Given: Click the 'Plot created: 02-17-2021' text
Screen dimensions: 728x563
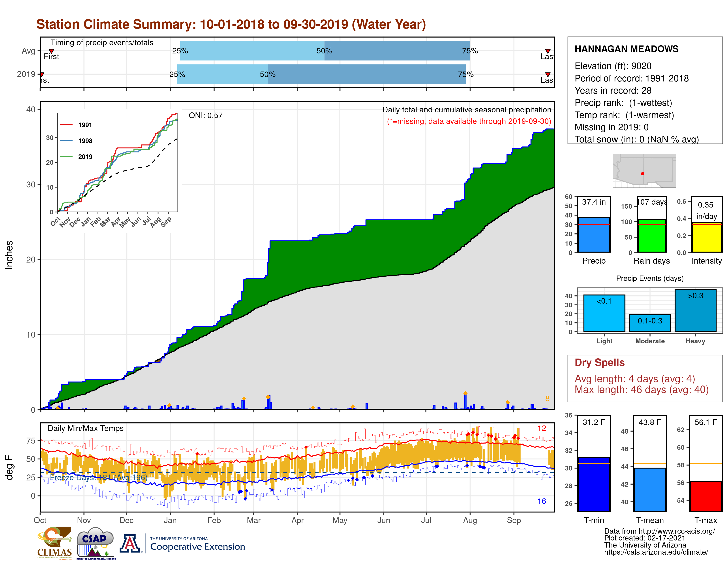Looking at the screenshot, I should 645,538.
